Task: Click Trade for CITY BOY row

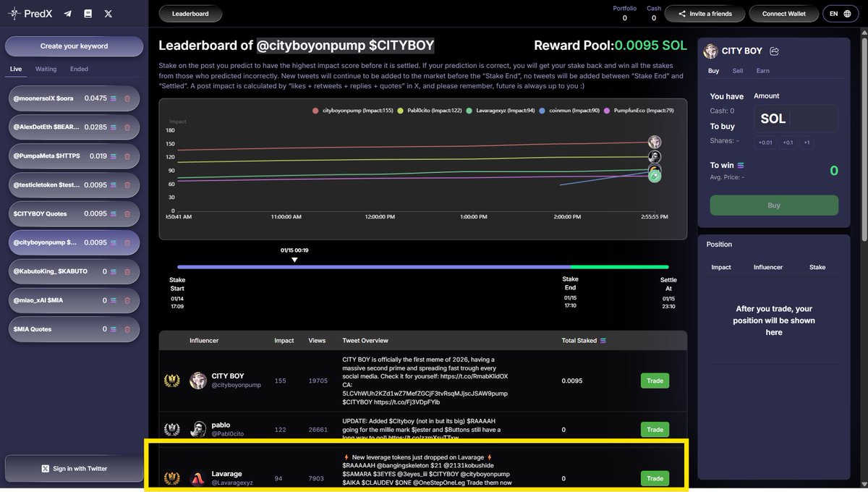Action: (x=655, y=381)
